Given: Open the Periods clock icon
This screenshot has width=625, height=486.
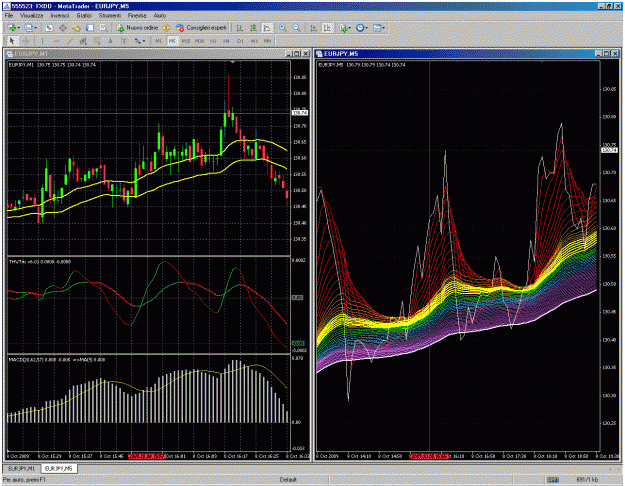Looking at the screenshot, I should [x=360, y=28].
